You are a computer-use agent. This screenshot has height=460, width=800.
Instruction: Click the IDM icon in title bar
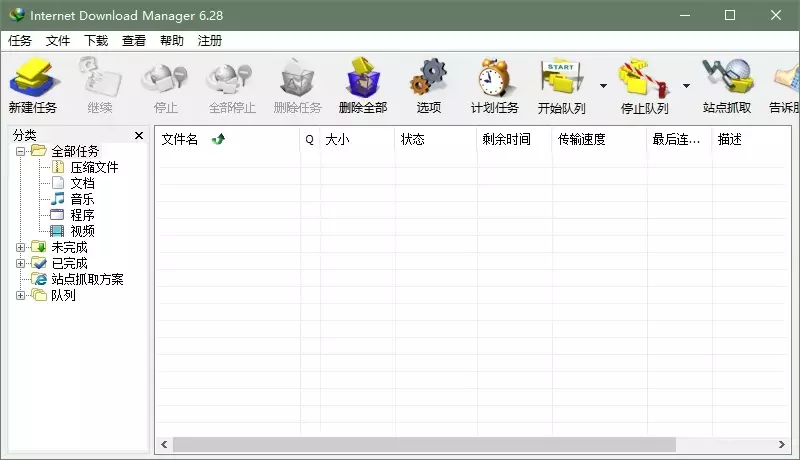click(x=17, y=15)
